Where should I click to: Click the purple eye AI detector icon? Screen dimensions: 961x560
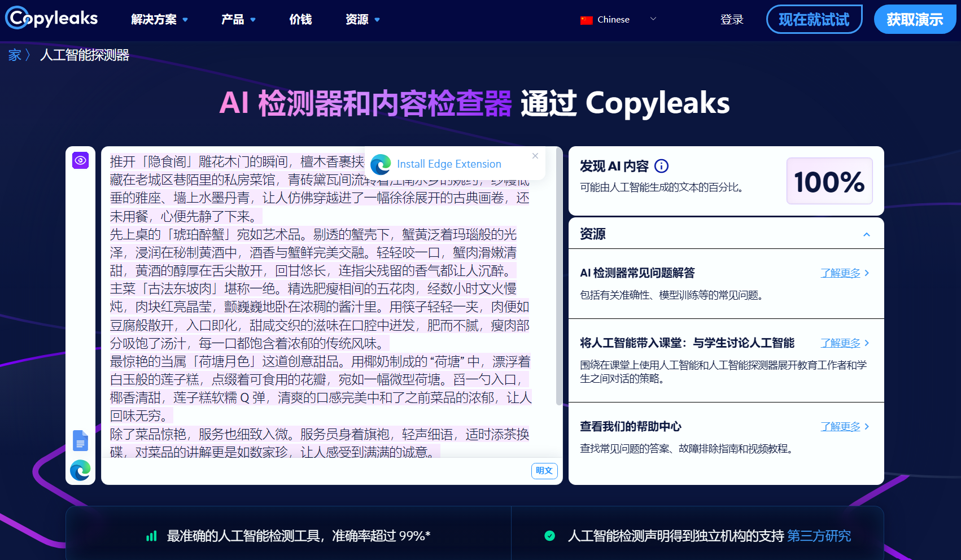pos(81,160)
